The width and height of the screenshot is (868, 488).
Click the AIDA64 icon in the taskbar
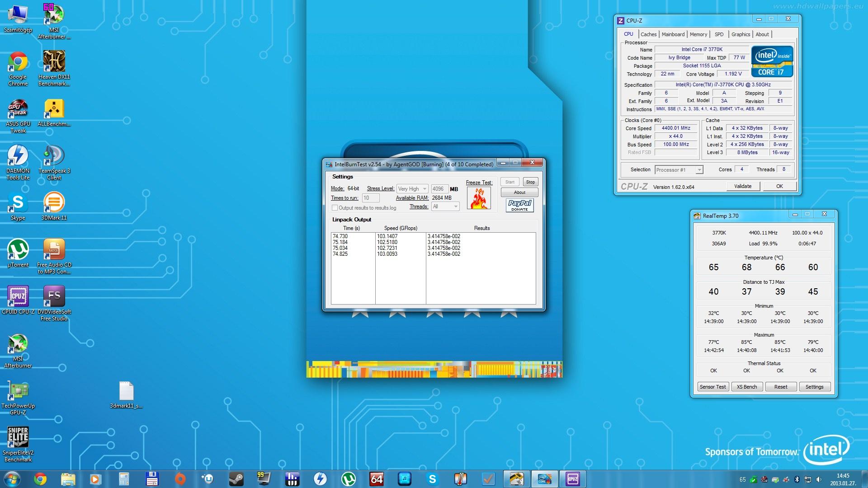pyautogui.click(x=377, y=479)
